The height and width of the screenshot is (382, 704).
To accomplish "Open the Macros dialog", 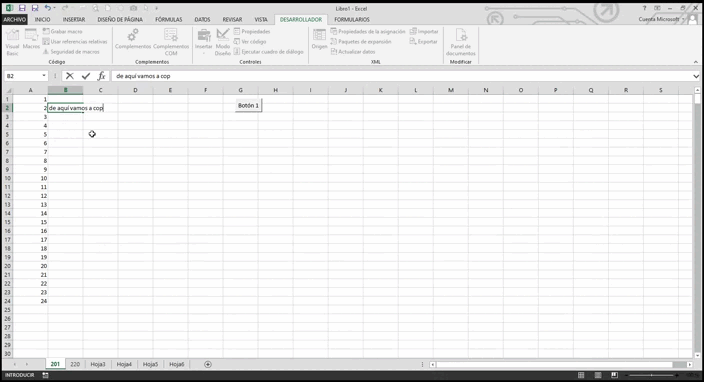I will [31, 40].
